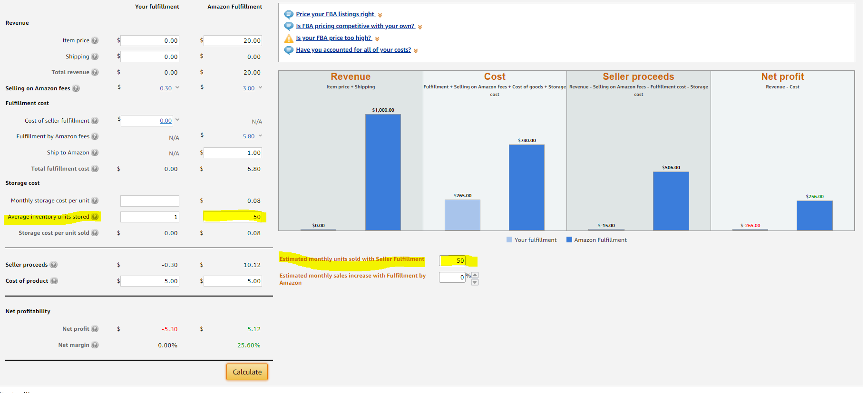
Task: Click the warning triangle icon for FBA price
Action: pos(289,38)
